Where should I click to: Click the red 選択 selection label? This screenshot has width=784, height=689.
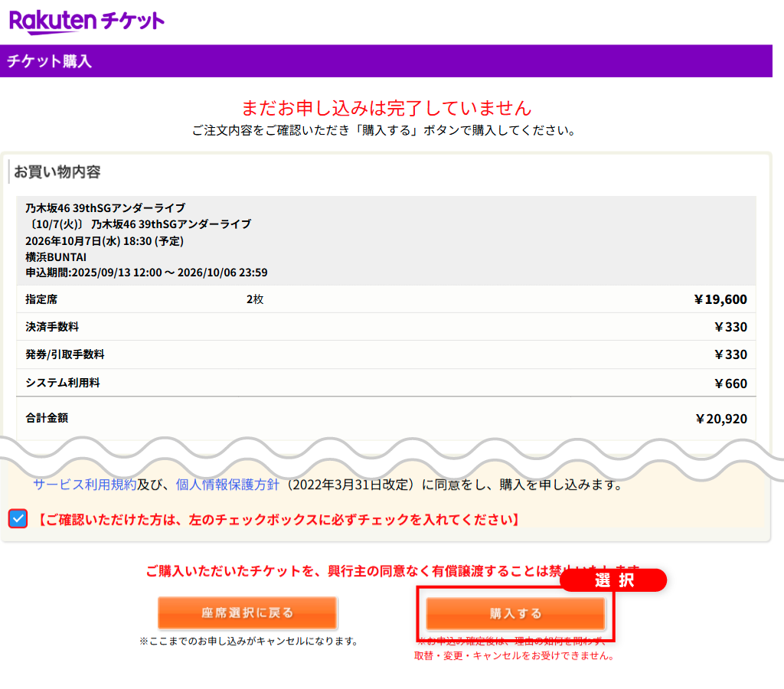point(613,580)
